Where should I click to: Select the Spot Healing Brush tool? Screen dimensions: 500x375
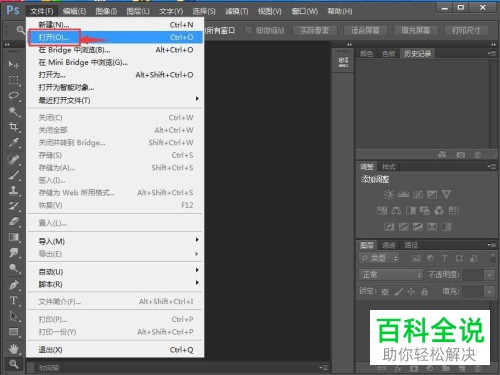pos(14,159)
